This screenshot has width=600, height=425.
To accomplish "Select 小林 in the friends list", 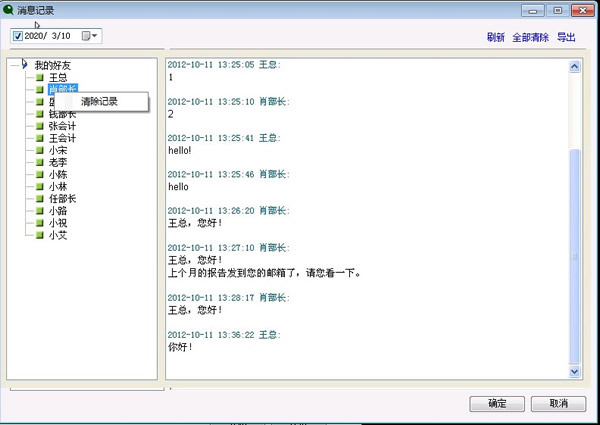I will click(x=58, y=186).
